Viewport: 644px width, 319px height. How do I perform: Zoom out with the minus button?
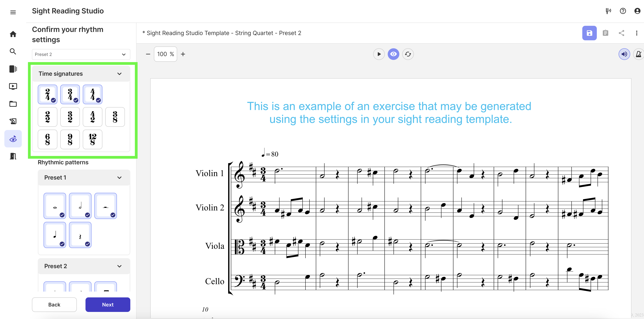(x=148, y=54)
